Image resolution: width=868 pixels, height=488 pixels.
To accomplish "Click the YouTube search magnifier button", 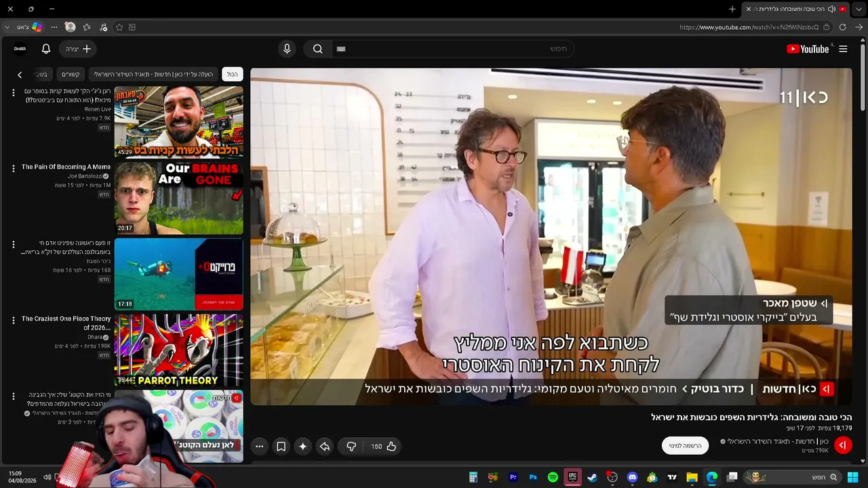I will 317,49.
